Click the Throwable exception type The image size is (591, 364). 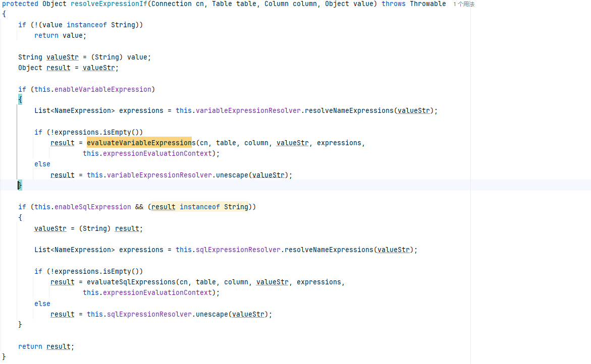pyautogui.click(x=427, y=4)
